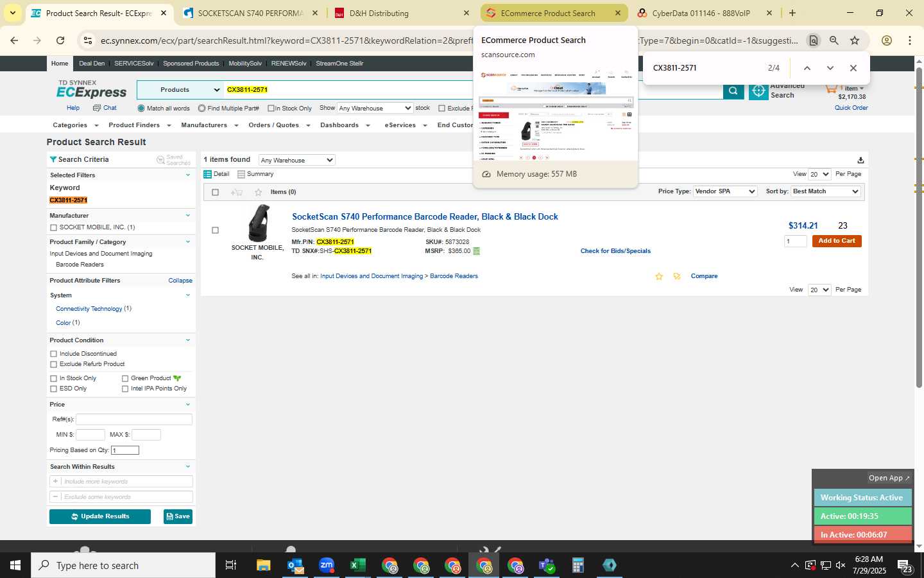This screenshot has width=924, height=578.
Task: Click the tag icon next to Compare
Action: point(676,276)
